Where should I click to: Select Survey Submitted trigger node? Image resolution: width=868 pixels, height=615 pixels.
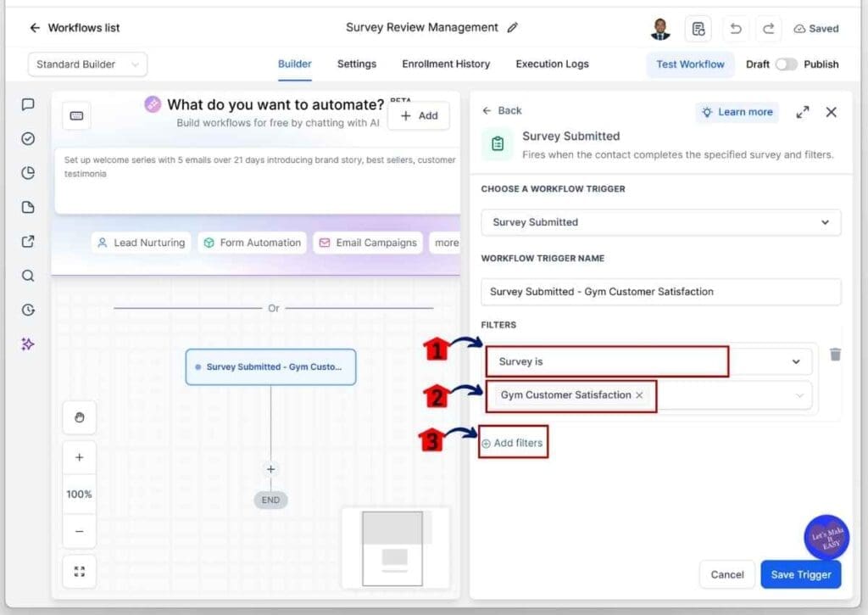click(x=270, y=366)
